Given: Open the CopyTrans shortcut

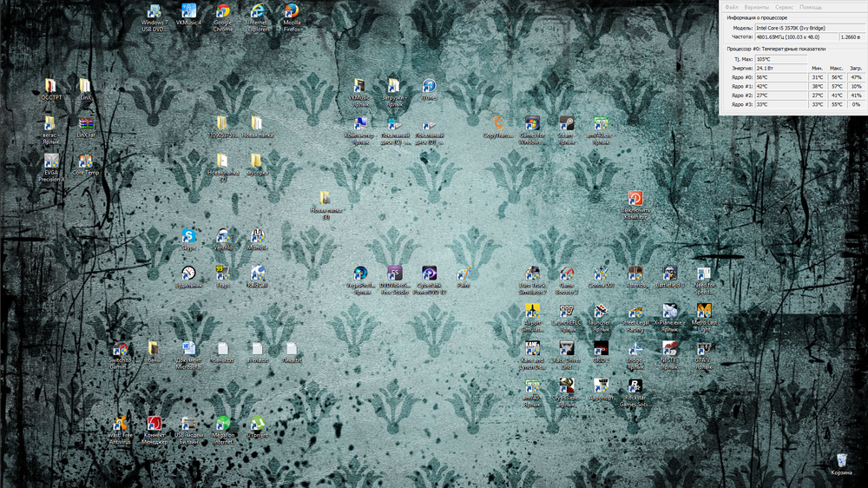Looking at the screenshot, I should (497, 127).
